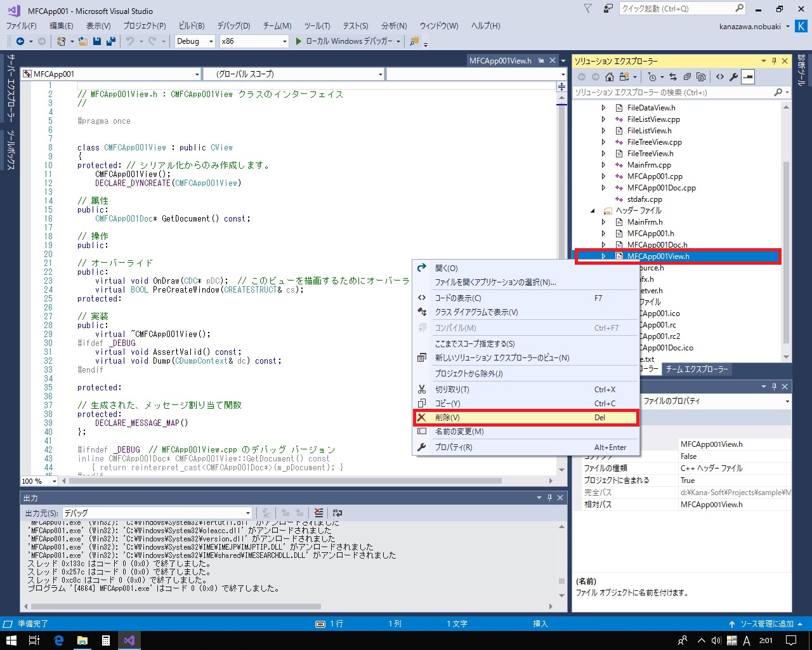Click the Undo arrow icon

(129, 41)
